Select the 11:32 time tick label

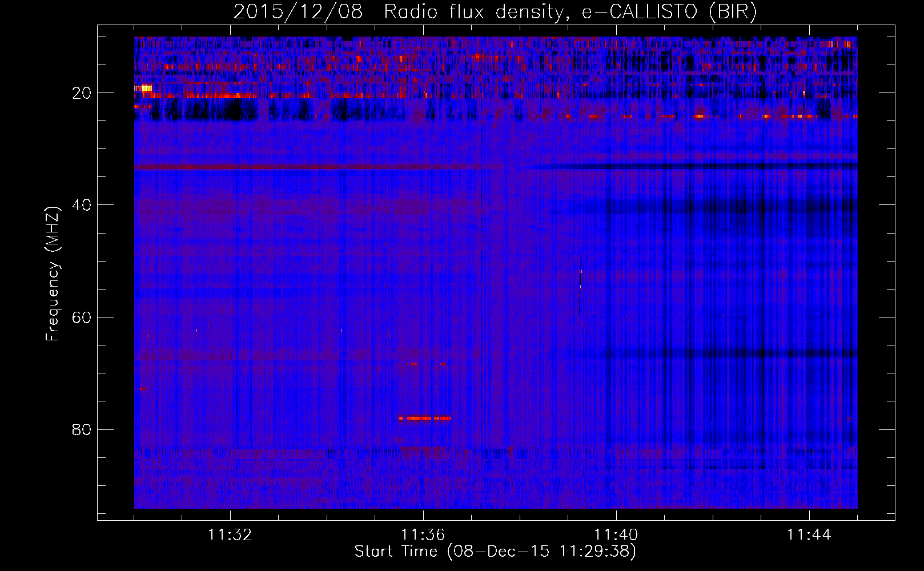pyautogui.click(x=230, y=535)
